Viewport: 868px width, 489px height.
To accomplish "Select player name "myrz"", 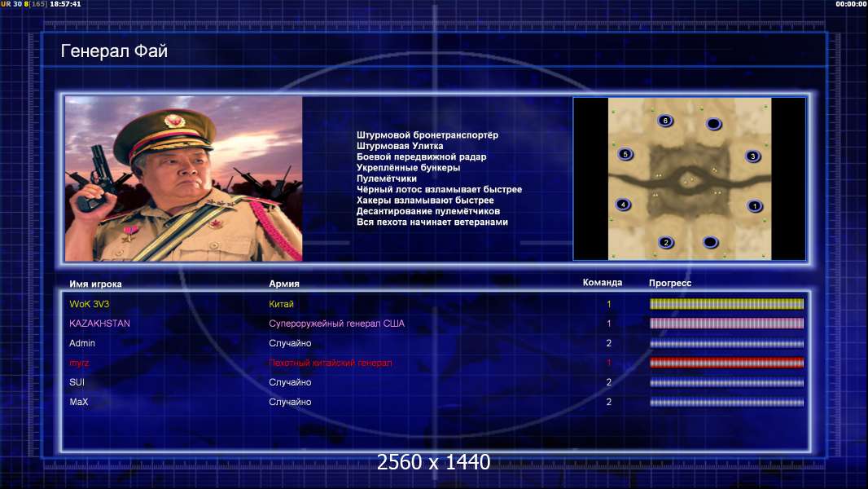I will pyautogui.click(x=79, y=363).
